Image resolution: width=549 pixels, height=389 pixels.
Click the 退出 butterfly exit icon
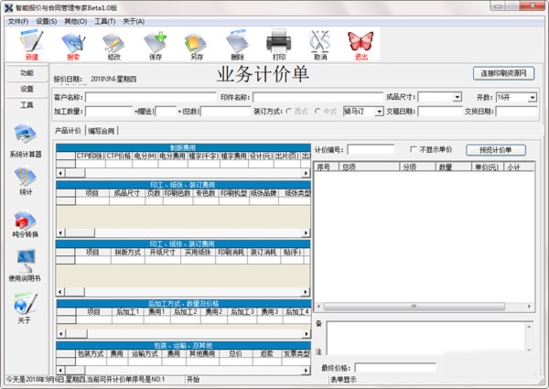[x=361, y=45]
